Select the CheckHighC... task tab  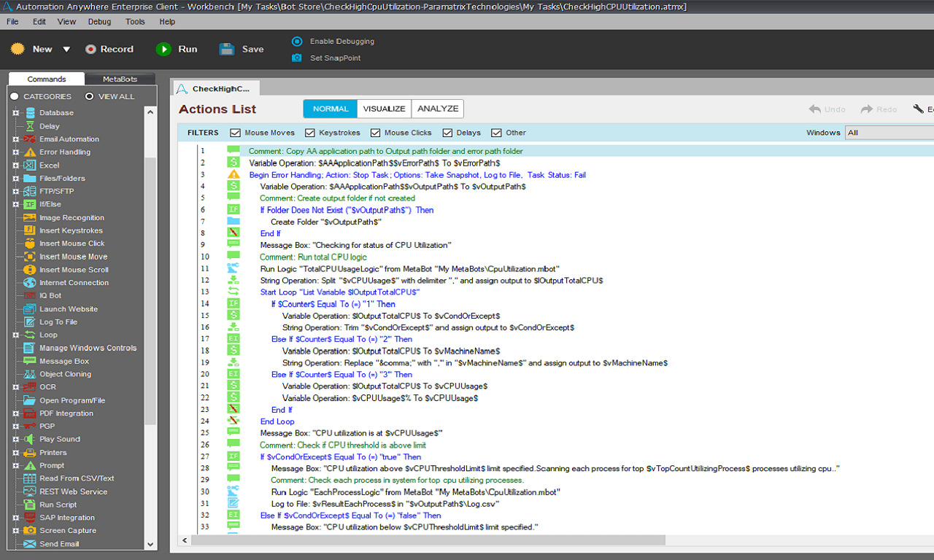point(217,88)
